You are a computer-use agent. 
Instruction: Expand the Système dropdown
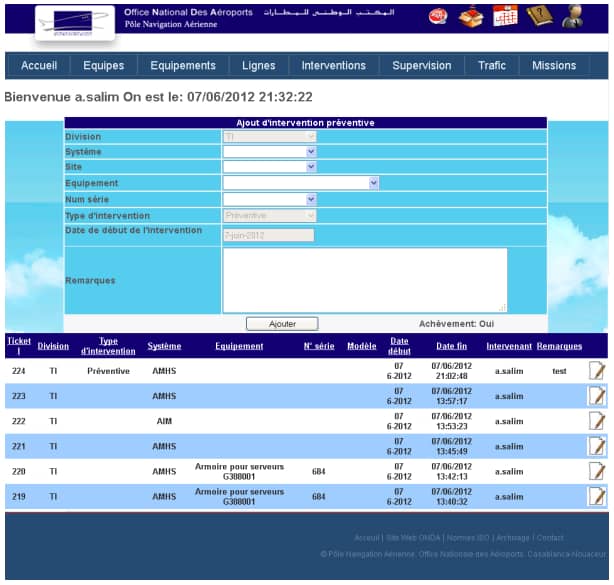pyautogui.click(x=269, y=152)
